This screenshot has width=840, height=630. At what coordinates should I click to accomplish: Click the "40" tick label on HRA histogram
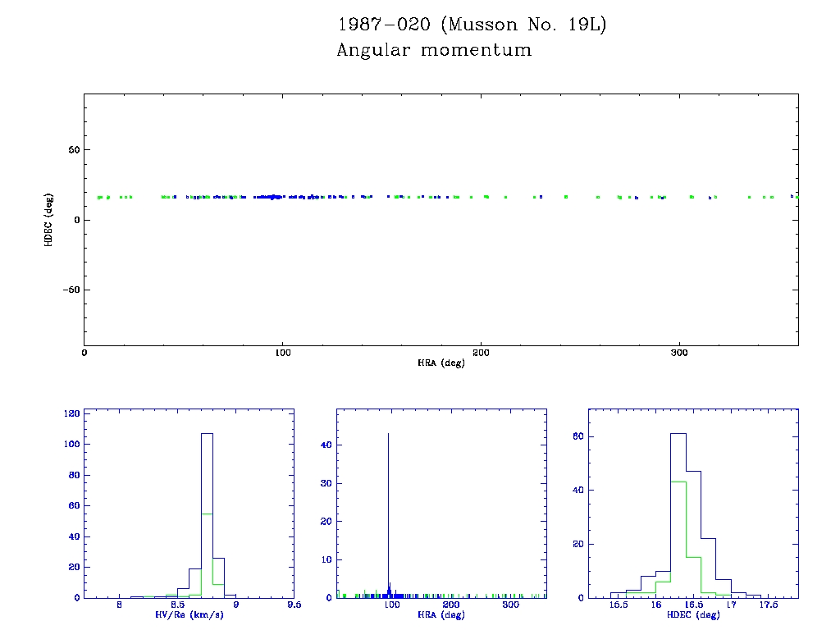point(325,445)
